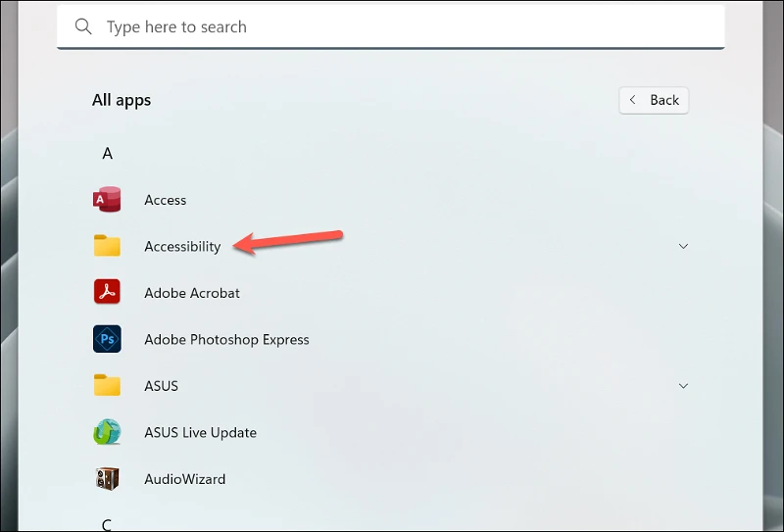Click the Accessibility folder icon

(107, 246)
